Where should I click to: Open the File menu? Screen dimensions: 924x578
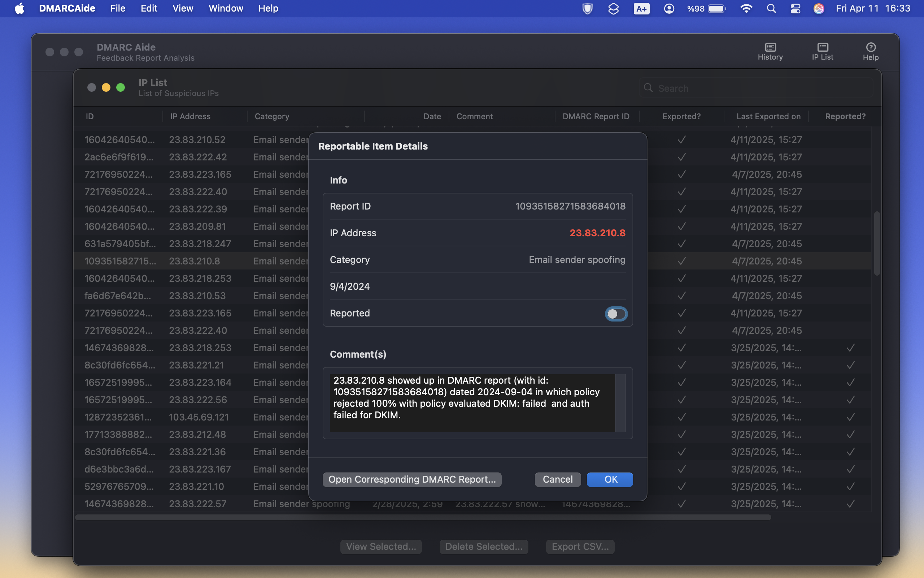118,8
